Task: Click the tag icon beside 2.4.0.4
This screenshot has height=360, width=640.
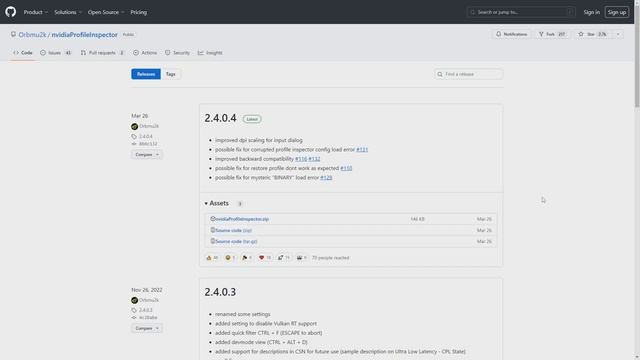Action: pyautogui.click(x=134, y=136)
